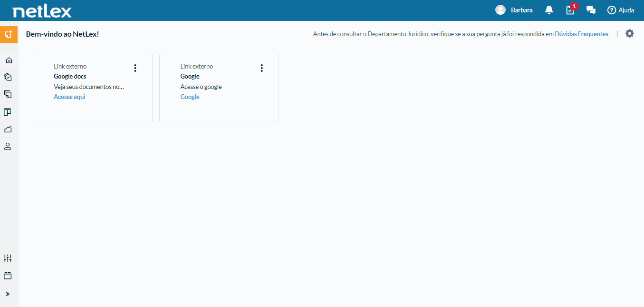The image size is (644, 307).
Task: Click the Ajuda help button
Action: point(621,10)
